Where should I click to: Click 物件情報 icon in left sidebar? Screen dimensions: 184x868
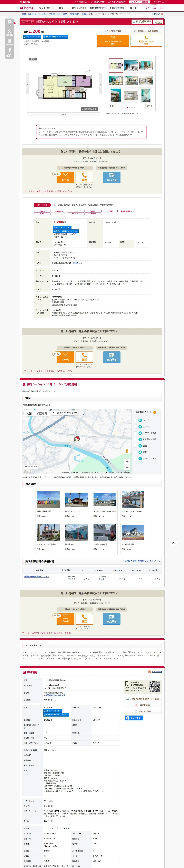click(9, 42)
